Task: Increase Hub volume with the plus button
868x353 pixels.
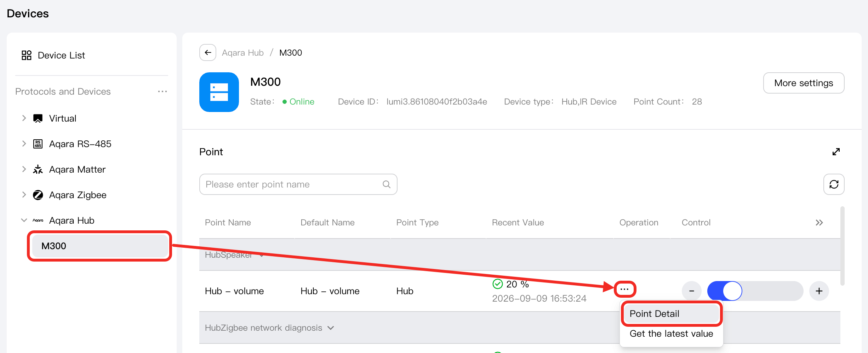Action: point(819,291)
